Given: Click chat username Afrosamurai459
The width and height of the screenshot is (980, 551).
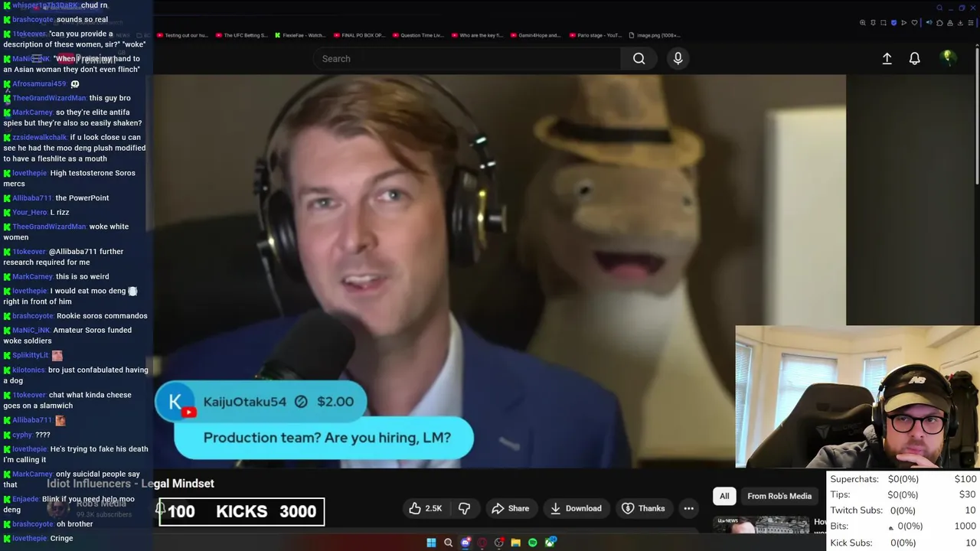Looking at the screenshot, I should tap(39, 84).
